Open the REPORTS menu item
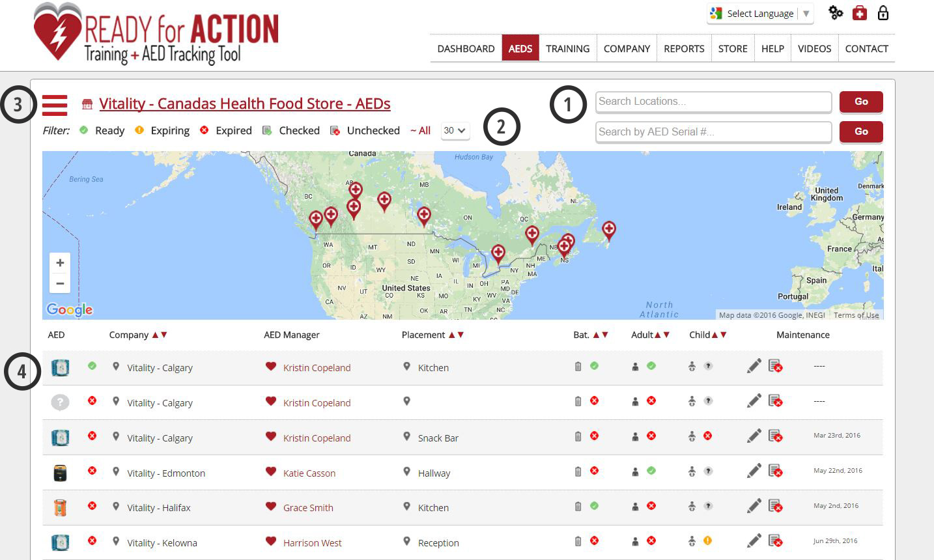934x560 pixels. [x=683, y=48]
